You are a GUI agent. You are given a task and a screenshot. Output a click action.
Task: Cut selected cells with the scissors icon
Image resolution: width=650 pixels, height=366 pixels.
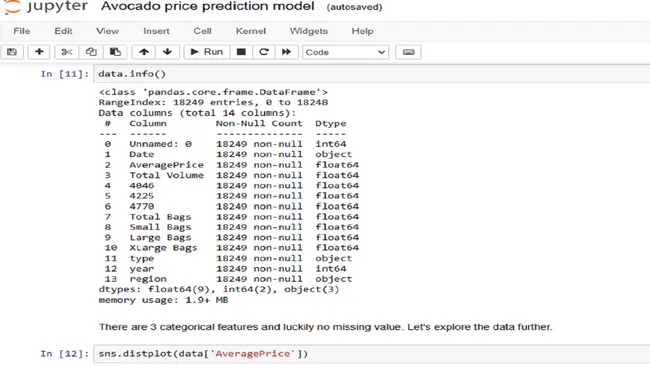[66, 52]
